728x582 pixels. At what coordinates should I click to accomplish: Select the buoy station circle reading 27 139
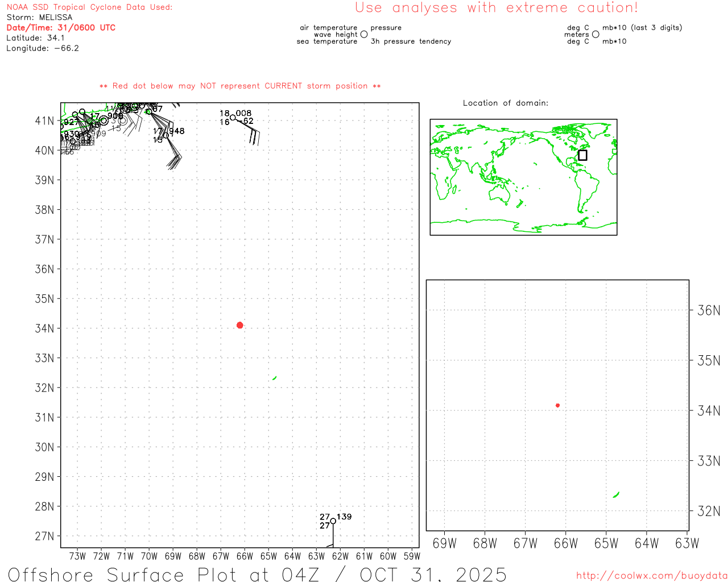coord(333,521)
